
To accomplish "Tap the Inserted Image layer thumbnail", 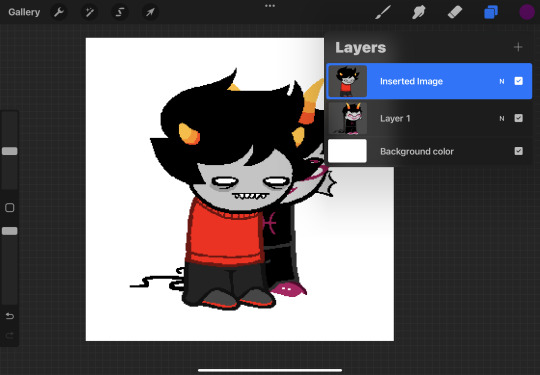I will tap(347, 81).
